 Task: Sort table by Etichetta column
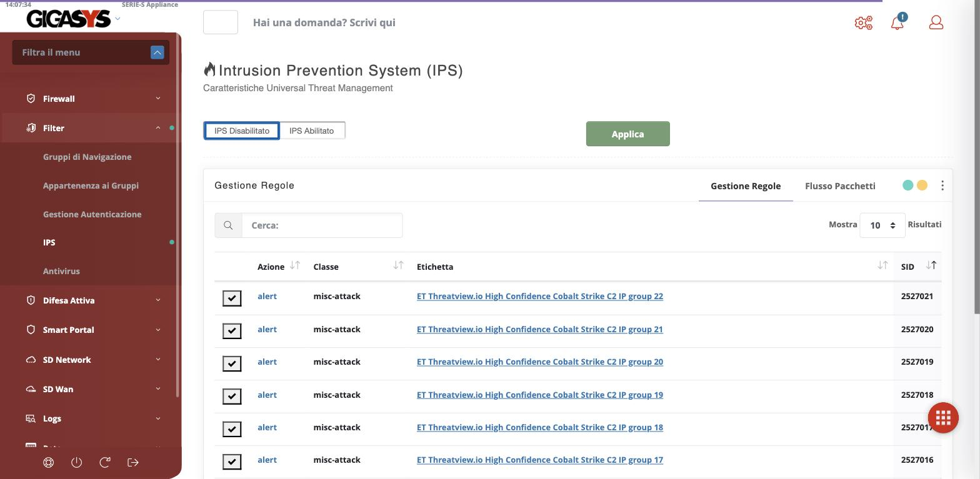pyautogui.click(x=882, y=265)
